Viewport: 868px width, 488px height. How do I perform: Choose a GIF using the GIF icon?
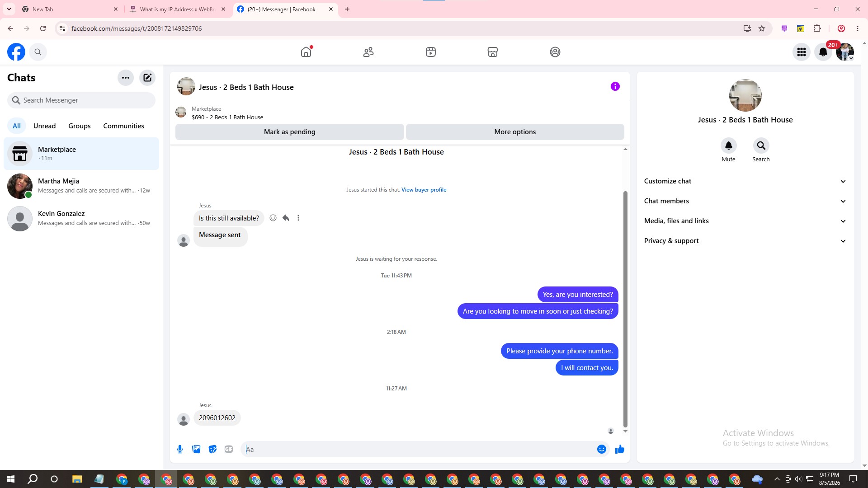(x=229, y=449)
